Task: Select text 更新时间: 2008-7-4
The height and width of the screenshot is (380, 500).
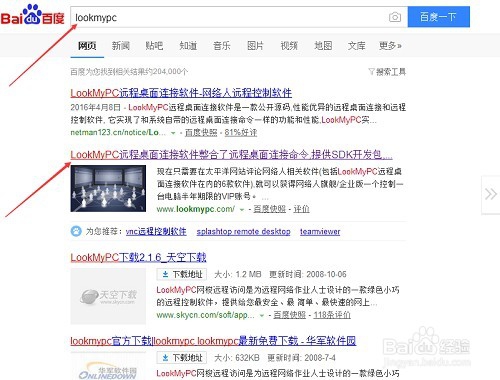Action: [302, 358]
